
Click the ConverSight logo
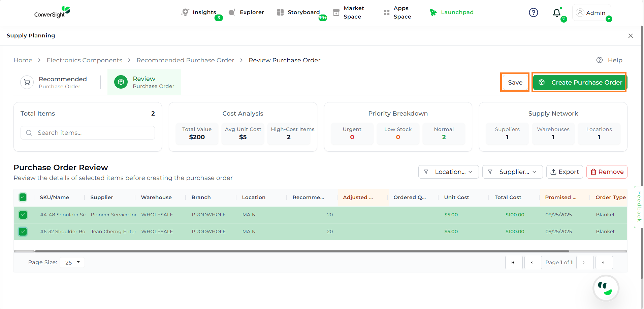52,12
